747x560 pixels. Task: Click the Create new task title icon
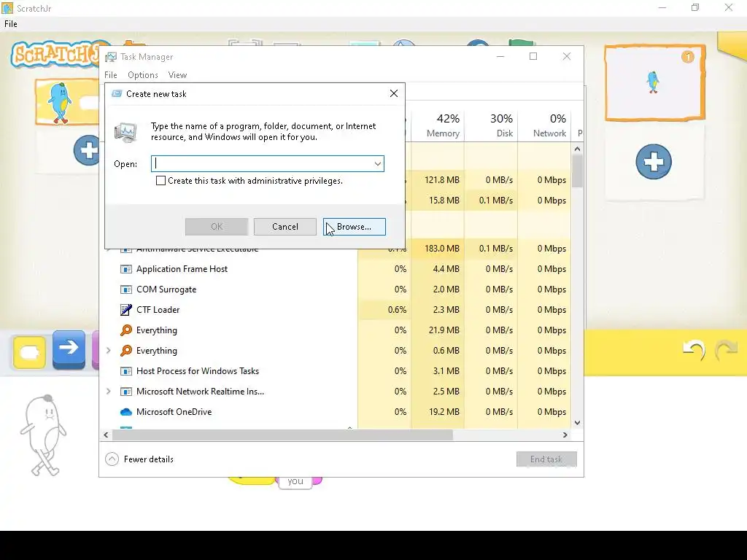(x=117, y=94)
